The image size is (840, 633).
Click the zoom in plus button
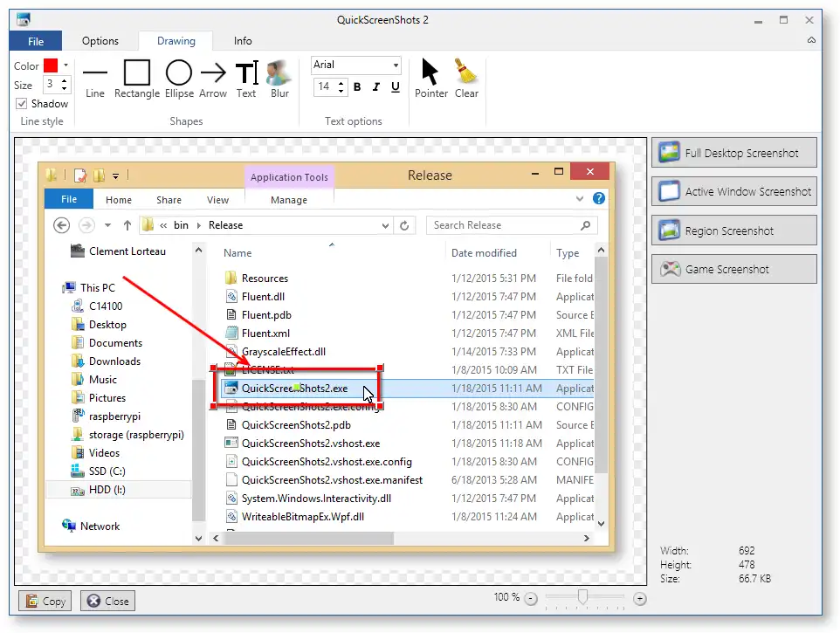[640, 599]
